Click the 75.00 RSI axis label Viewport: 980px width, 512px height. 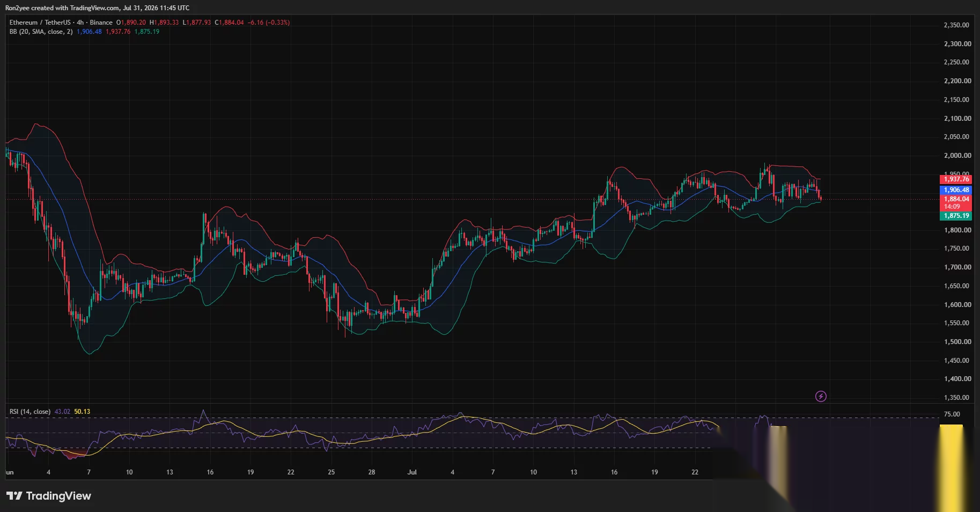(952, 414)
